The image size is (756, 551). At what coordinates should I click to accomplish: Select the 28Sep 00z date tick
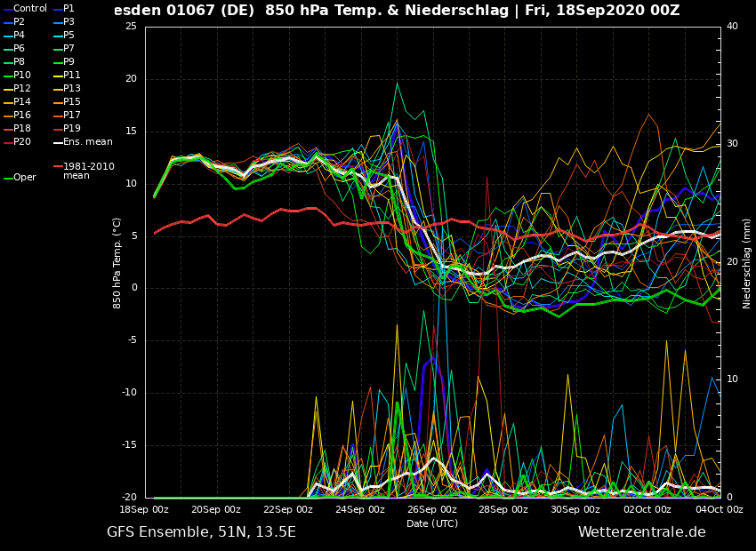click(x=503, y=509)
